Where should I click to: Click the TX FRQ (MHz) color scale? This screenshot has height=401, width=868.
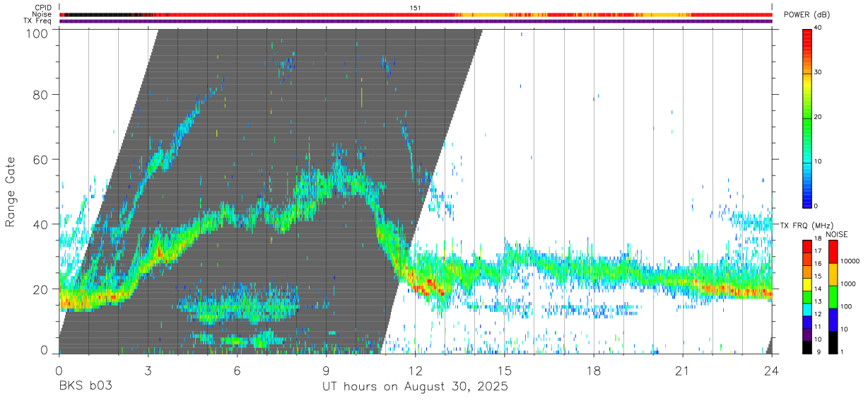click(x=807, y=296)
